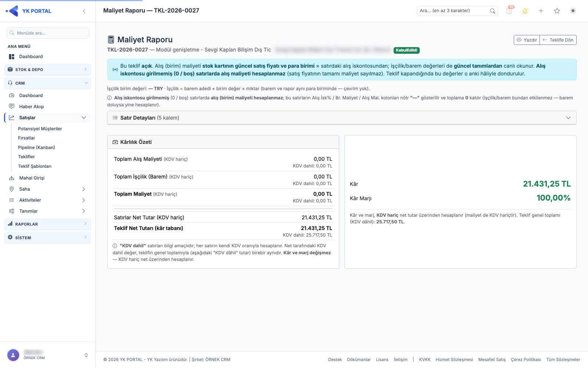The width and height of the screenshot is (588, 368).
Task: Expand Satır Detayları (5 kalem) panel
Action: pos(342,118)
